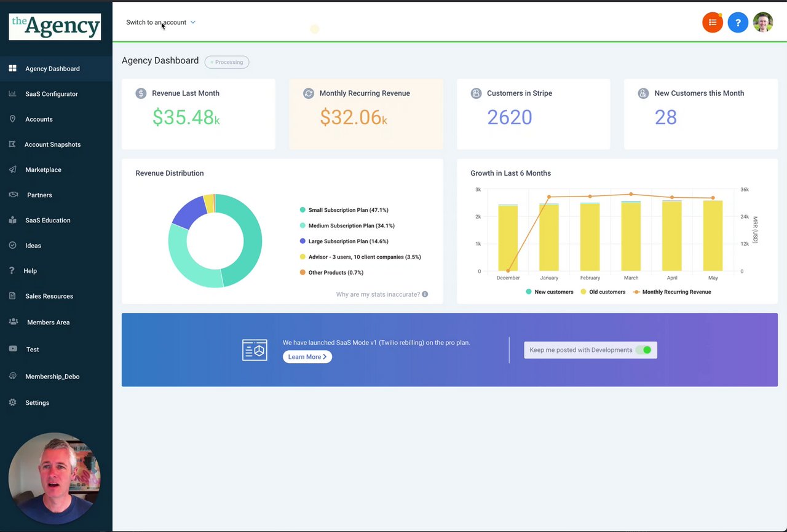Click the March bar in growth chart
Image resolution: width=787 pixels, height=532 pixels.
coord(631,237)
